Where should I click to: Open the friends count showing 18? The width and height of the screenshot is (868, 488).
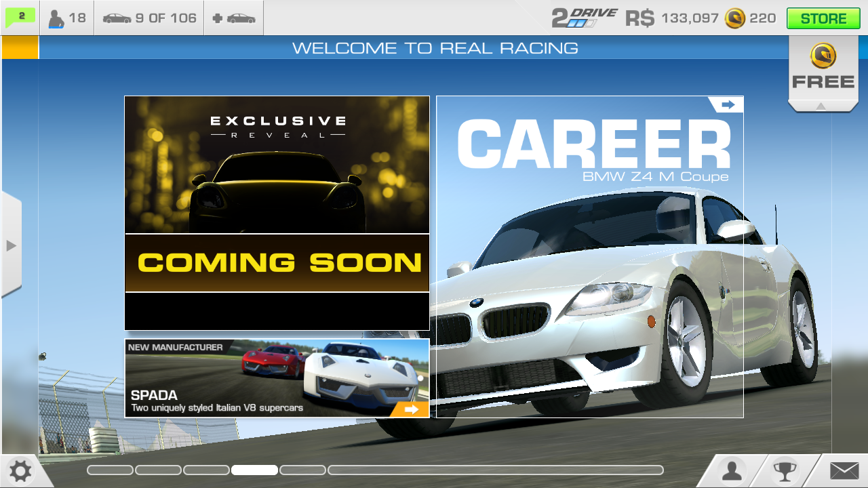tap(67, 18)
